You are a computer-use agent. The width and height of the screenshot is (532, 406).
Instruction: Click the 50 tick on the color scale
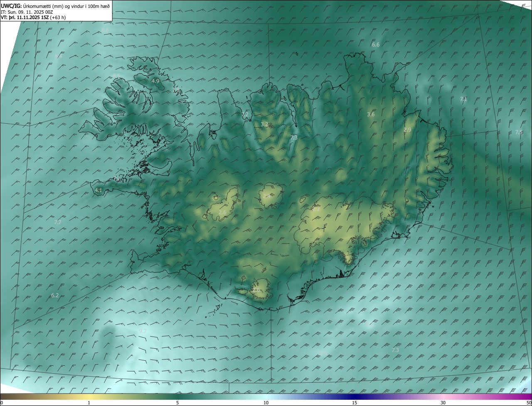(x=529, y=403)
